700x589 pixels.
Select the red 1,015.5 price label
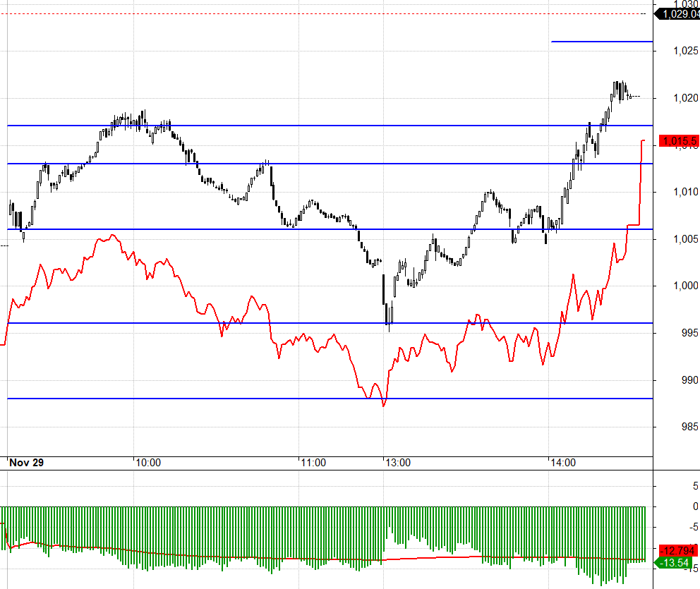point(678,141)
